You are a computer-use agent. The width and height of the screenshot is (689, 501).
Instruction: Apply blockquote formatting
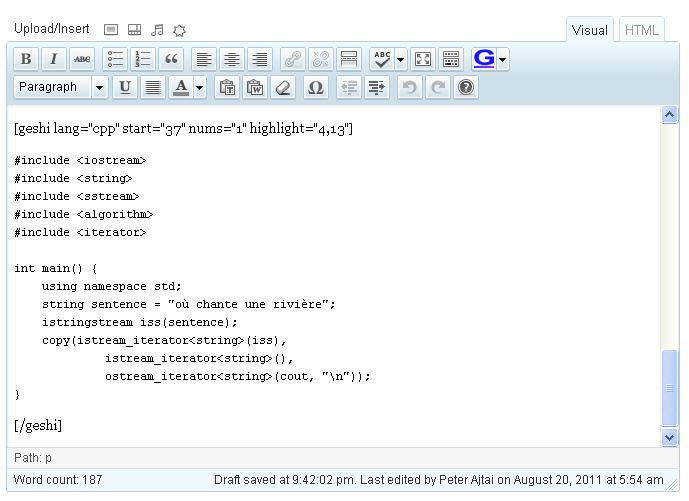171,59
